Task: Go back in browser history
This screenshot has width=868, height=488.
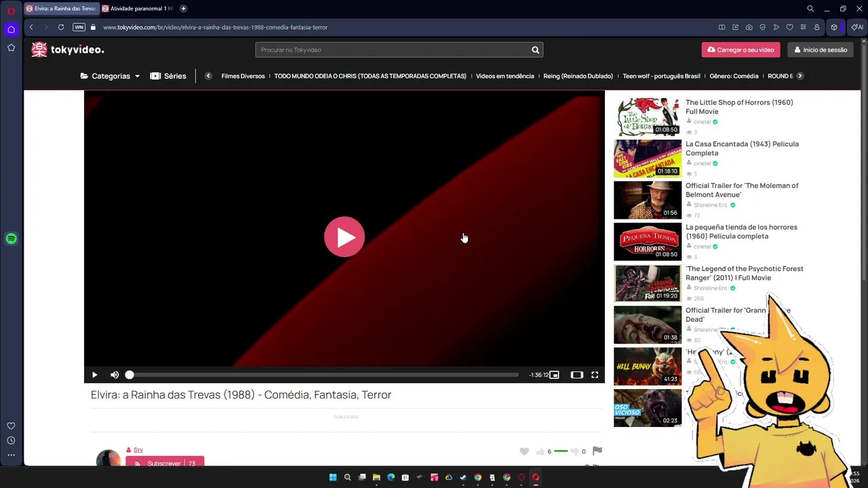Action: pos(31,27)
